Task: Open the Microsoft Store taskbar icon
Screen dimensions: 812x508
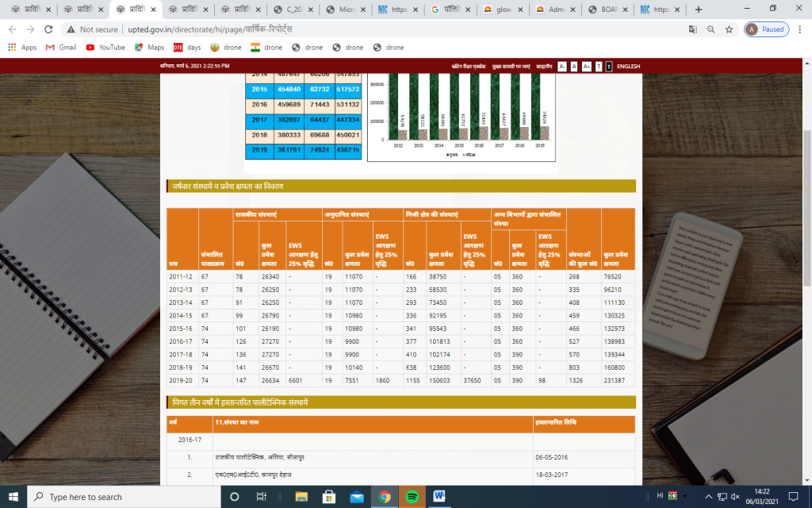Action: (x=328, y=497)
